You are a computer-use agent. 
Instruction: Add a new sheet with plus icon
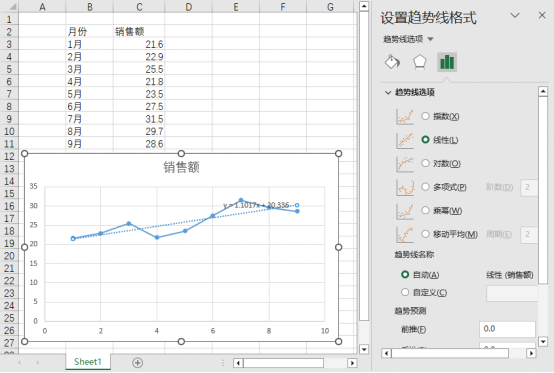click(137, 362)
